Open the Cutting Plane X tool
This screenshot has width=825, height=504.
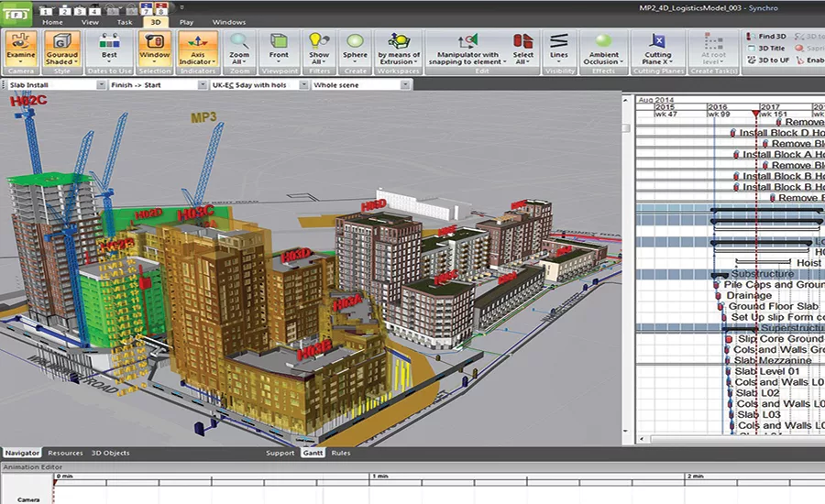[x=657, y=49]
